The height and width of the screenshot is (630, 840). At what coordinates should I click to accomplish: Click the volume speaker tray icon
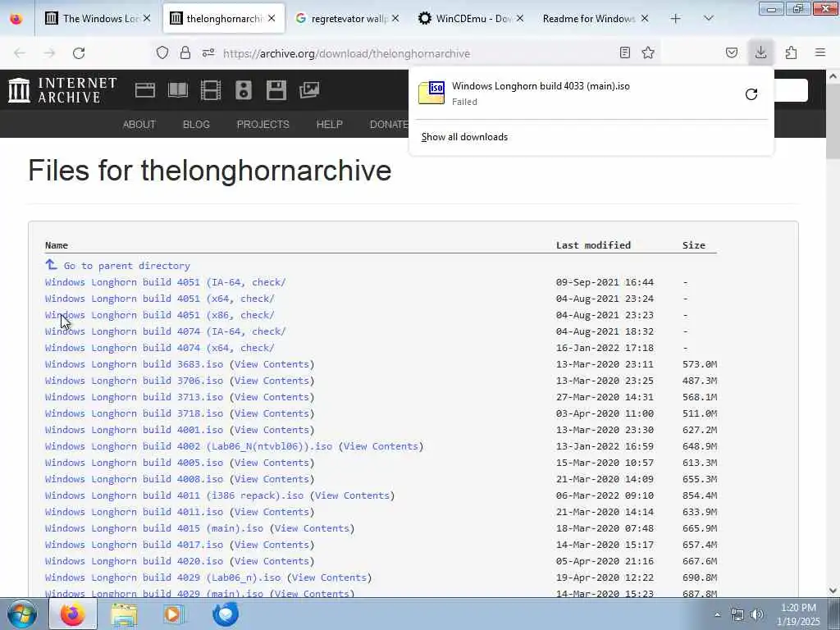pos(757,615)
